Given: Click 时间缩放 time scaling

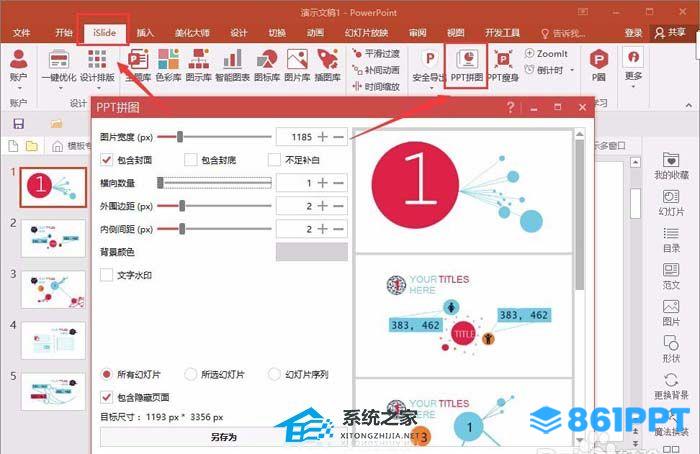Looking at the screenshot, I should 376,87.
